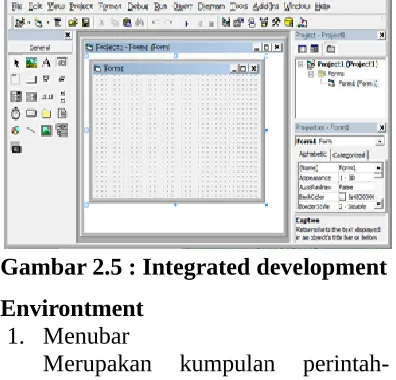Click the Toolbox toolbar icon
Screen dimensions: 396x380
(276, 22)
